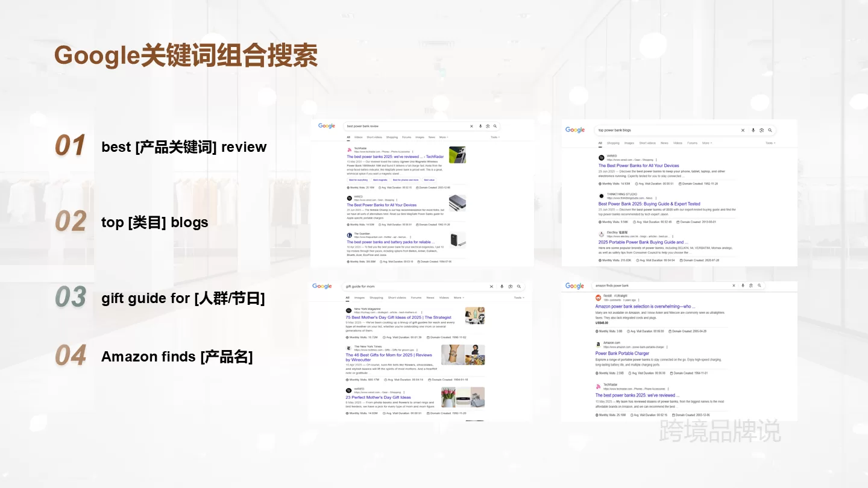
Task: Switch to Shopping tab in 'top power bank blogs'
Action: tap(613, 143)
